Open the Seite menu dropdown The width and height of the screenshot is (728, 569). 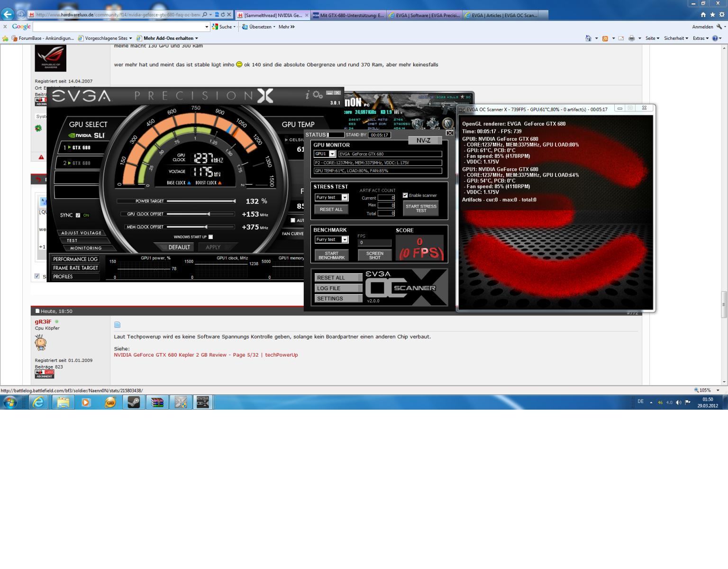[652, 38]
